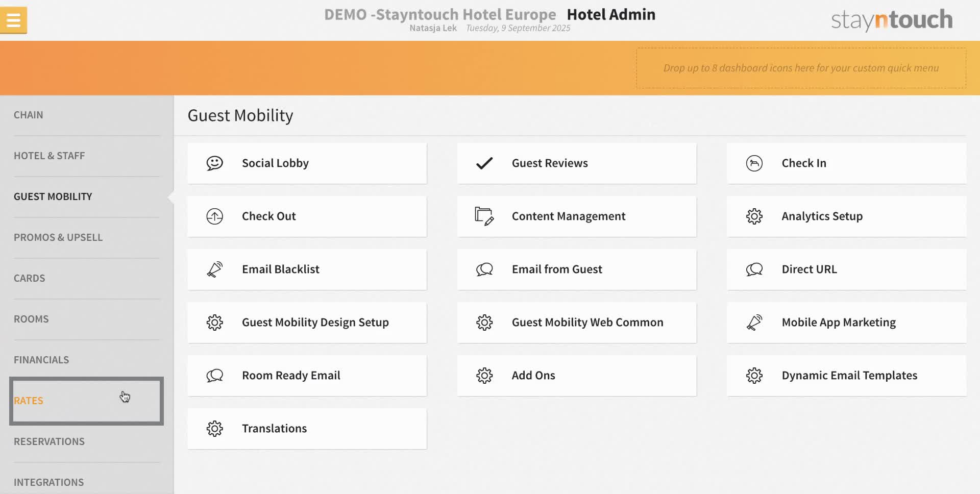Open the Rooms sidebar section
The width and height of the screenshot is (980, 494).
(x=87, y=319)
